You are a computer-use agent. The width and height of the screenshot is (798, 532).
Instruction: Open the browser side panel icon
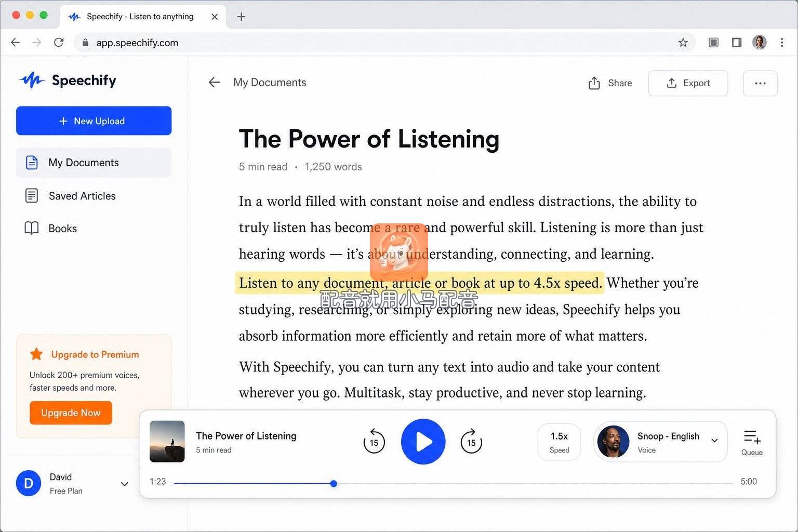737,43
